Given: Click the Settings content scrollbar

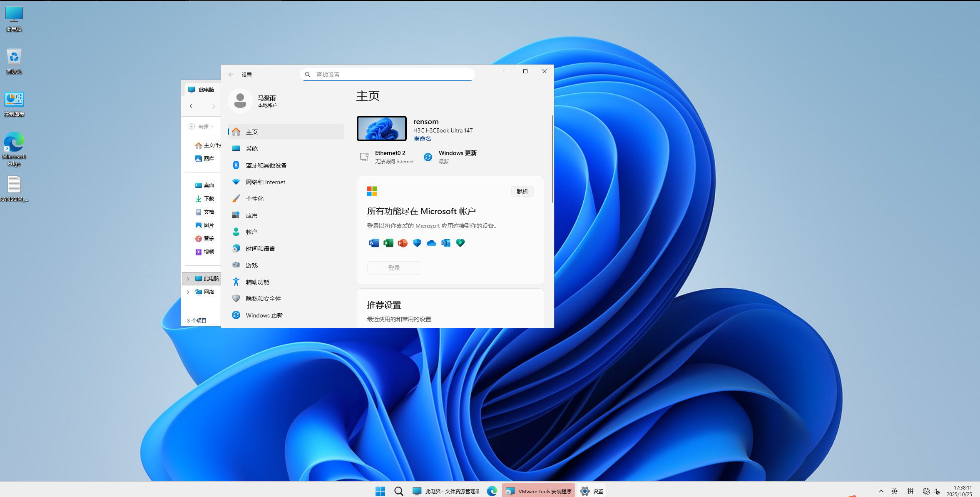Looking at the screenshot, I should pyautogui.click(x=552, y=158).
